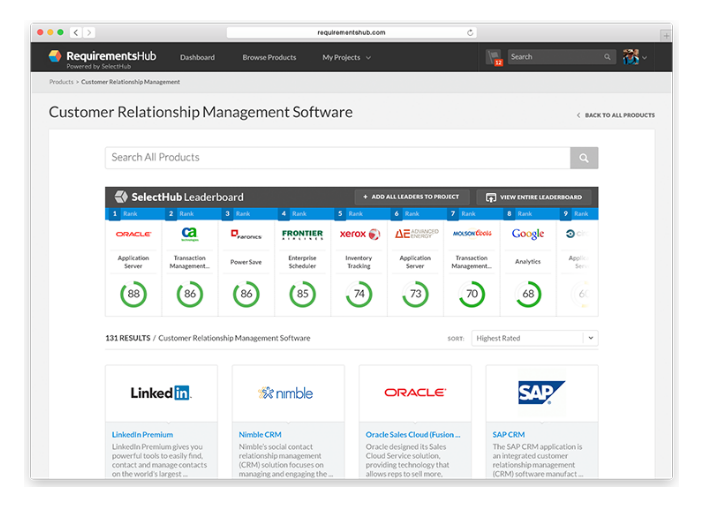Open the notifications flag icon with badge 12
The height and width of the screenshot is (510, 717).
tap(494, 58)
